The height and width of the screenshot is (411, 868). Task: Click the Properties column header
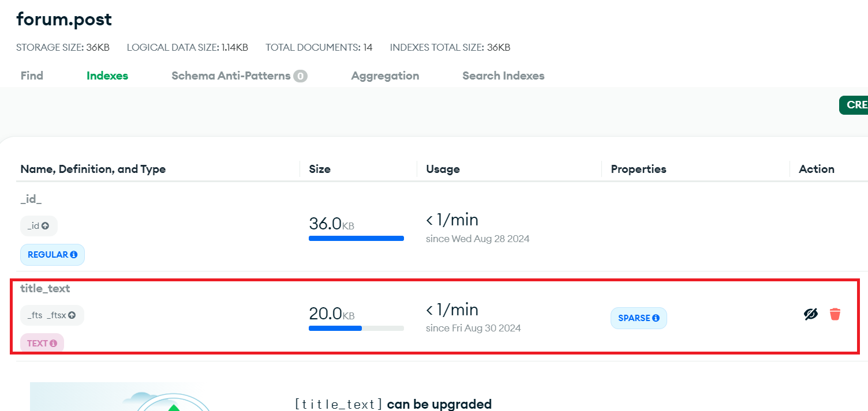coord(638,169)
